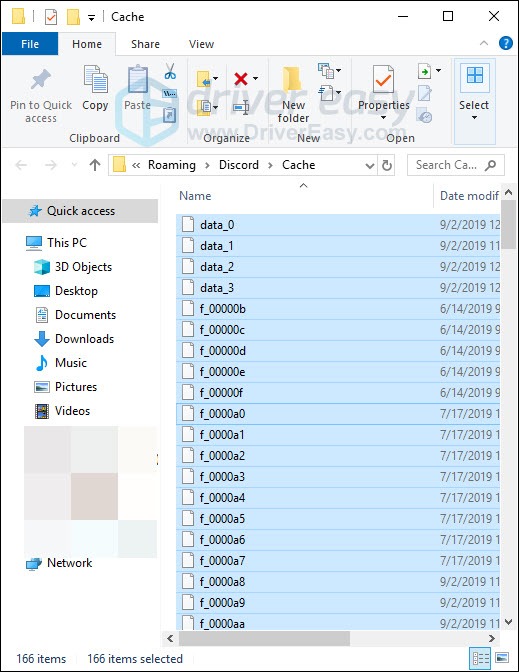Switch to large thumbnails view
This screenshot has width=519, height=672.
[x=501, y=657]
